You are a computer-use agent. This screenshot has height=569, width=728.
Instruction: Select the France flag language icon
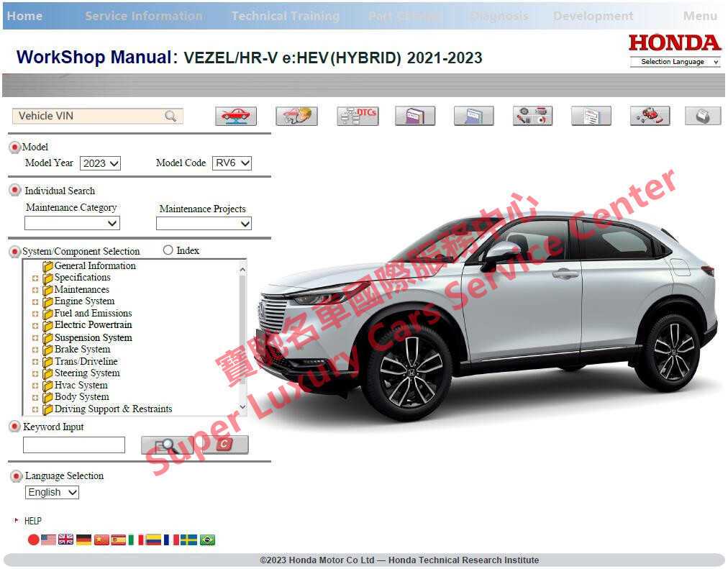[x=171, y=540]
